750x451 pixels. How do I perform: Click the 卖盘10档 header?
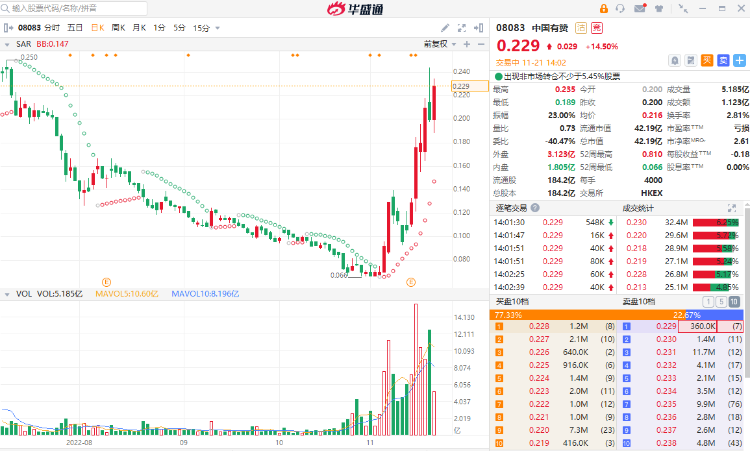click(x=639, y=302)
